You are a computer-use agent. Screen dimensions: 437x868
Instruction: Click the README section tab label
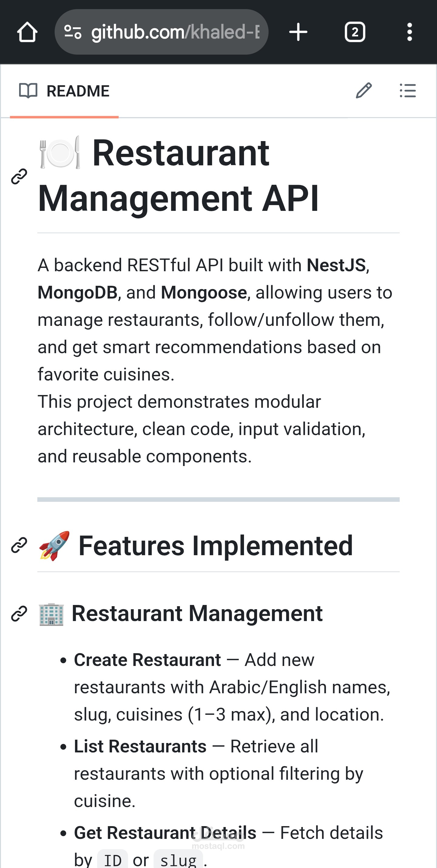[78, 90]
